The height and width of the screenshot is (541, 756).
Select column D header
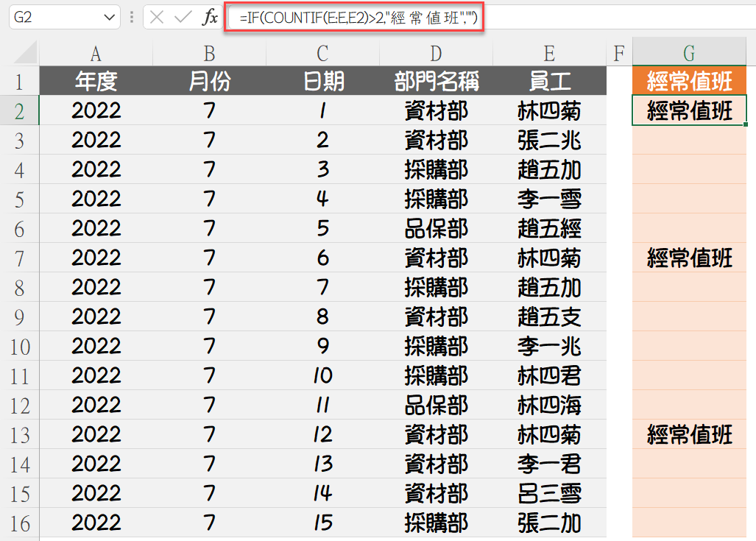point(436,53)
